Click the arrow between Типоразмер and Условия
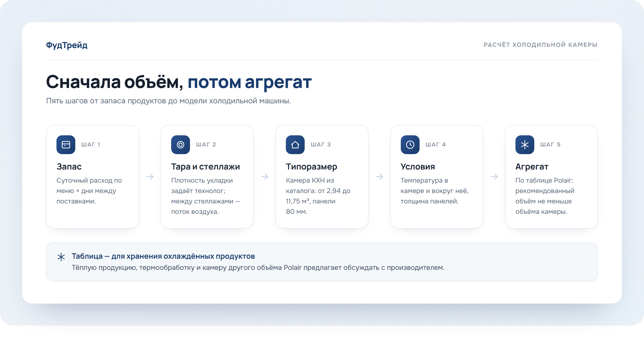Image resolution: width=644 pixels, height=338 pixels. click(379, 177)
